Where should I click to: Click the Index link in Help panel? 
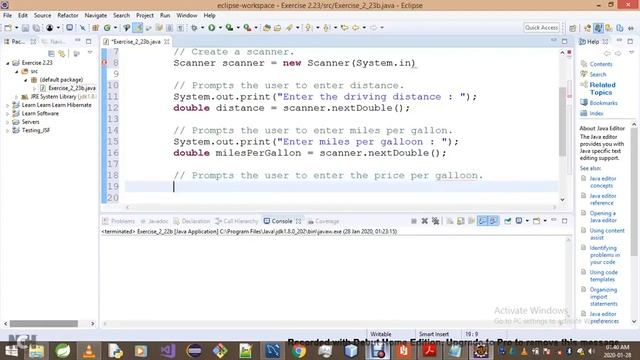[596, 113]
